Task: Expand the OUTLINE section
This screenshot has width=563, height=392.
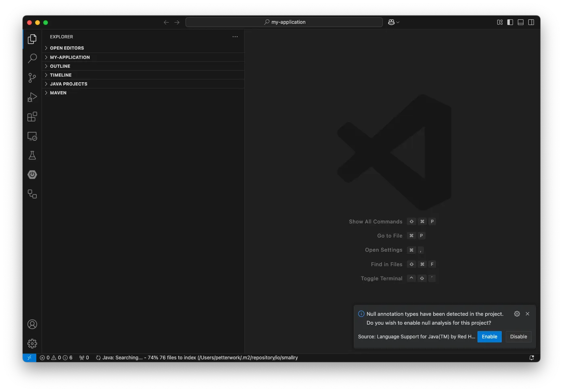Action: click(60, 66)
